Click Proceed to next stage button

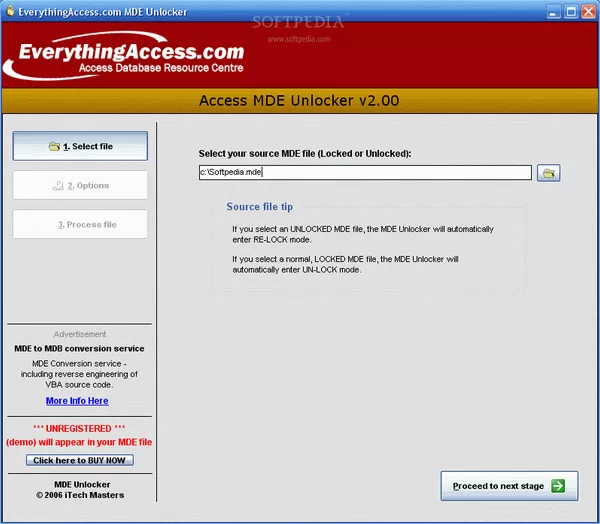coord(509,486)
